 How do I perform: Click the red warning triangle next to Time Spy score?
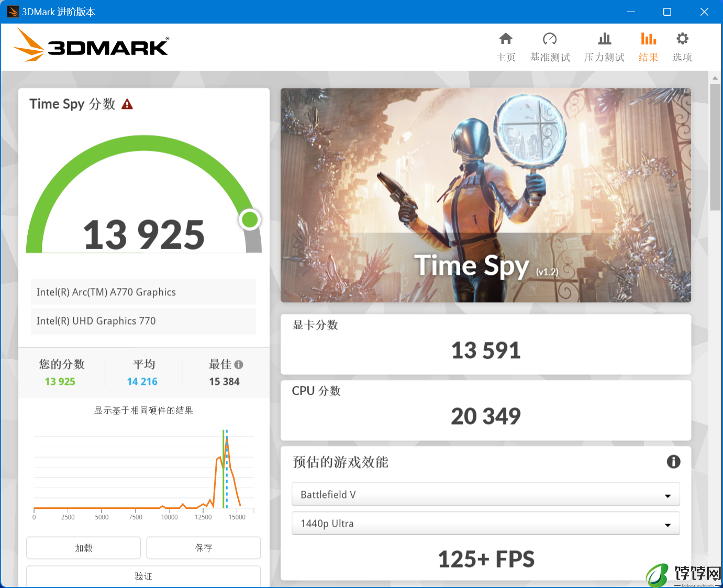pyautogui.click(x=127, y=104)
